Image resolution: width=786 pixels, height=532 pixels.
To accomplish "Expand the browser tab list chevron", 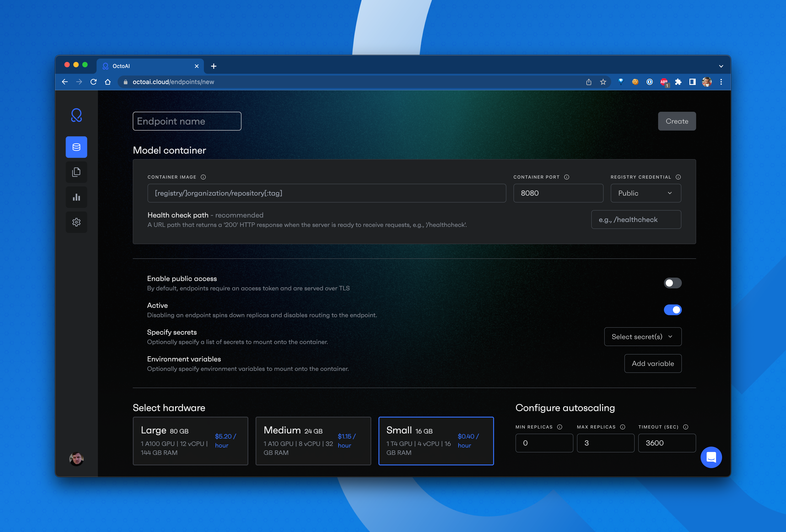I will pos(721,66).
